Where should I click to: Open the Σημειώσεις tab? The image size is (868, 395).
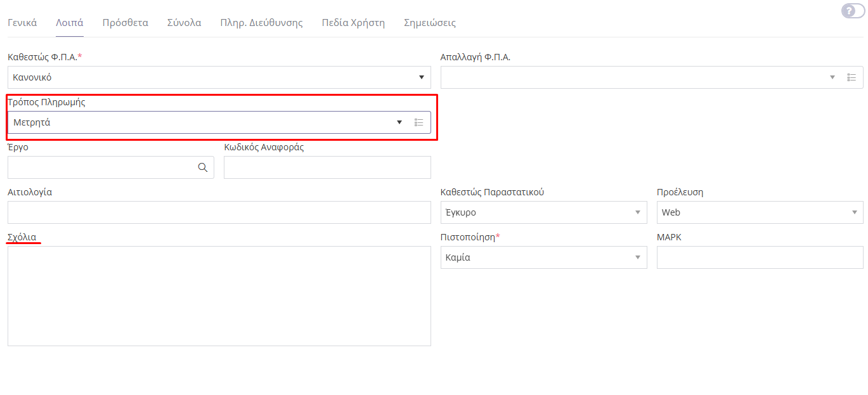tap(430, 23)
